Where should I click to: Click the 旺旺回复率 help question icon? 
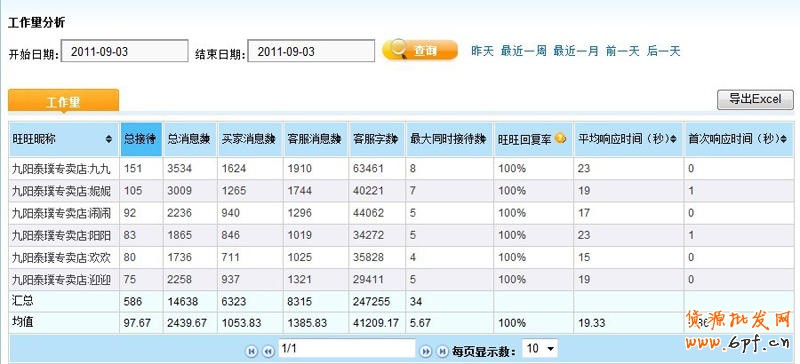click(x=560, y=138)
